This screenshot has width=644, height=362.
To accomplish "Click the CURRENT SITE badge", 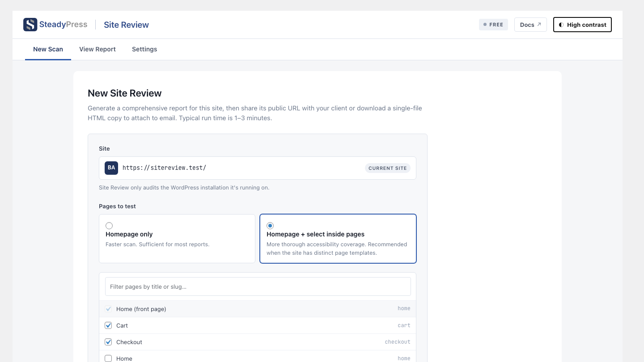I will point(388,168).
